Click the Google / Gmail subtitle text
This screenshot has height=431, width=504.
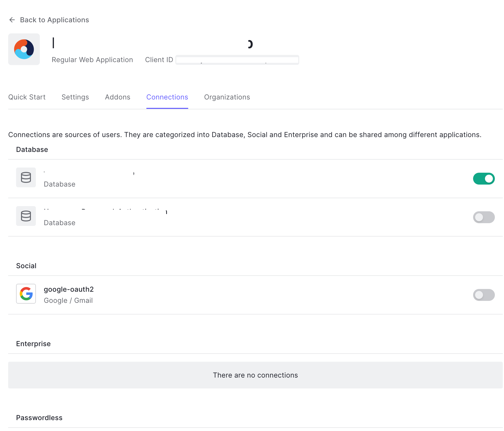(68, 300)
